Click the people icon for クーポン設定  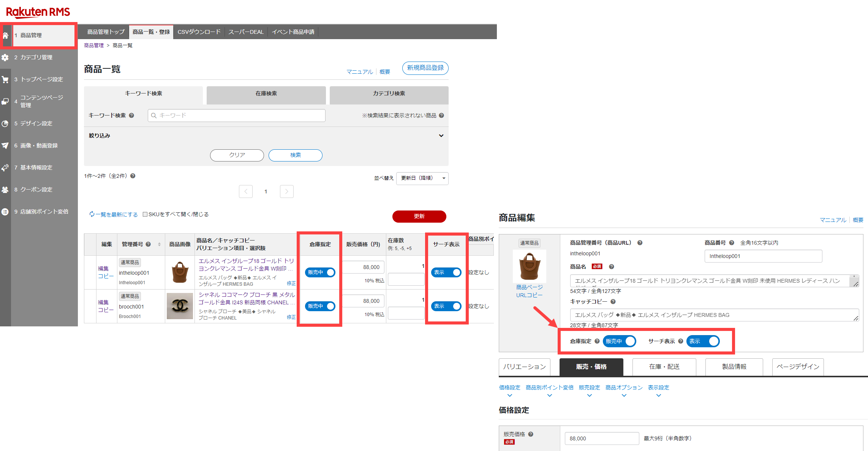click(x=5, y=190)
